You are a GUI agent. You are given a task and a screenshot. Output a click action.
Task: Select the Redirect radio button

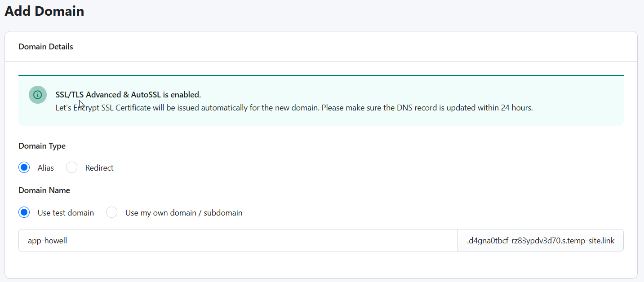pos(72,167)
